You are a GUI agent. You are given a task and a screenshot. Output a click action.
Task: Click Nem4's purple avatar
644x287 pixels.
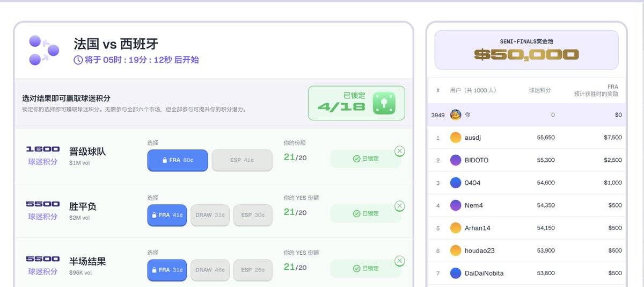(456, 205)
